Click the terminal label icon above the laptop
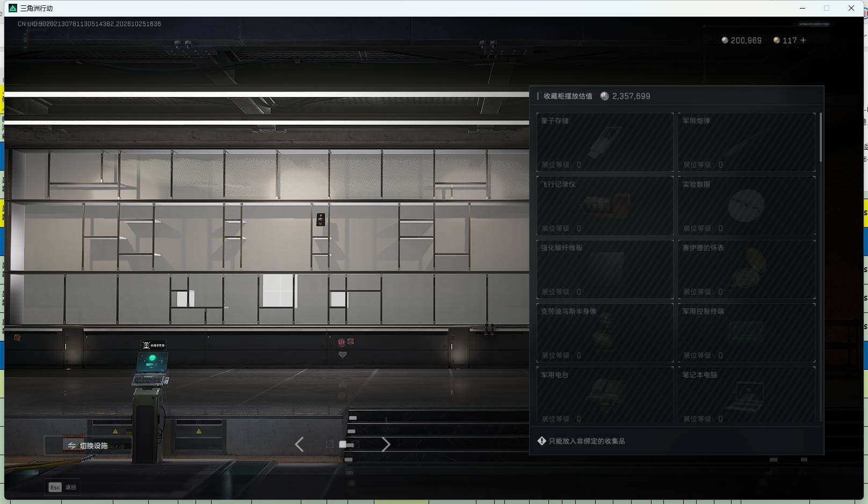This screenshot has height=504, width=868. (154, 345)
